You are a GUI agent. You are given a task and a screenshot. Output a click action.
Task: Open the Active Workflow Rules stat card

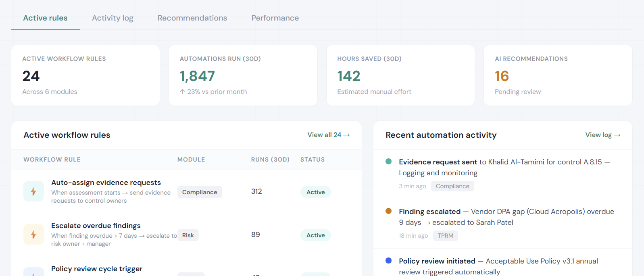point(85,75)
